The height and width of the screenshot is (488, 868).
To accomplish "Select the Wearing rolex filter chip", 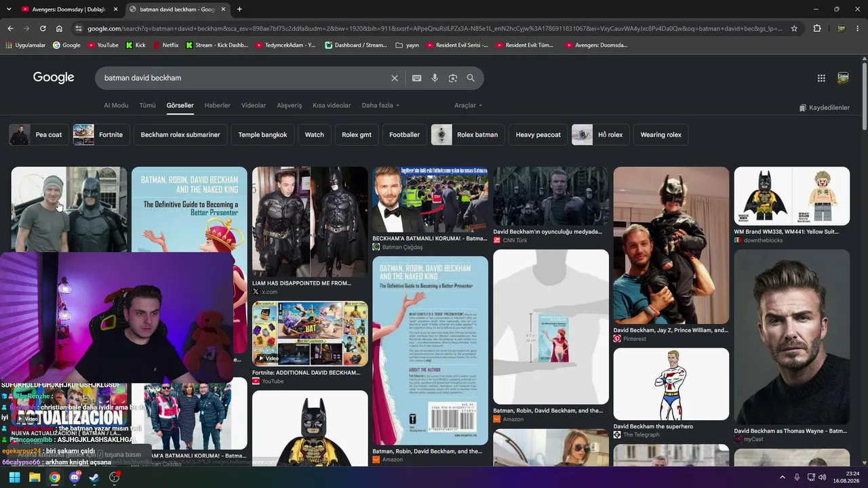I will coord(661,135).
